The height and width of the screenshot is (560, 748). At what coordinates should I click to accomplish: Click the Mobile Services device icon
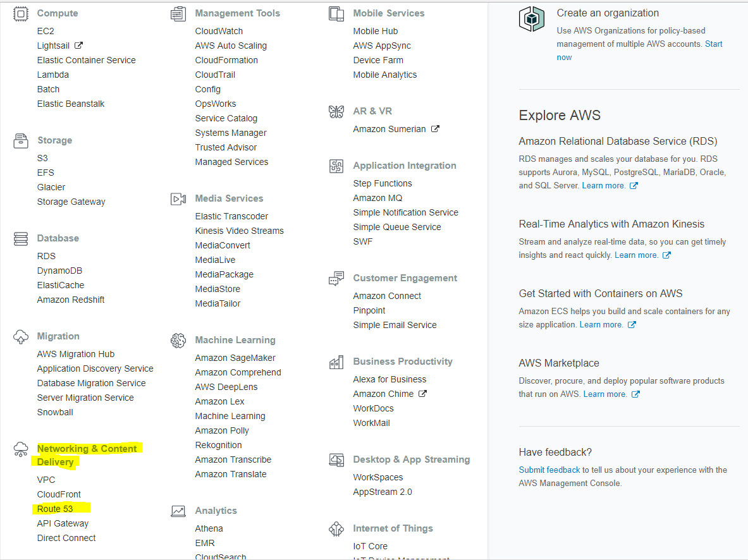pyautogui.click(x=336, y=14)
